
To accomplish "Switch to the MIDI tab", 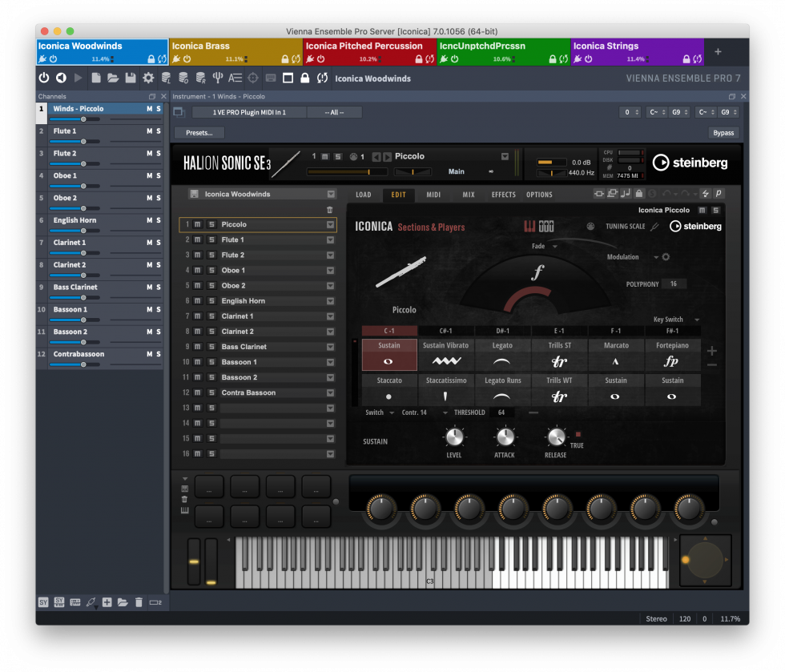I will [x=433, y=195].
